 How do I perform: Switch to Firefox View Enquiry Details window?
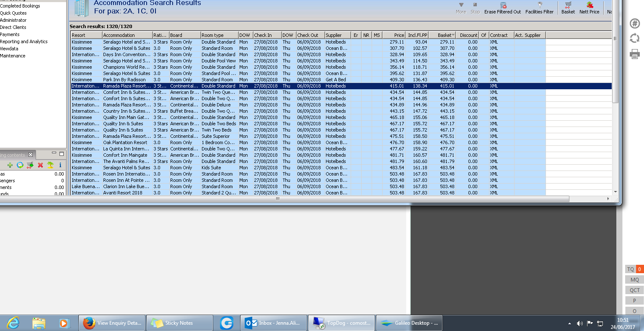click(112, 323)
